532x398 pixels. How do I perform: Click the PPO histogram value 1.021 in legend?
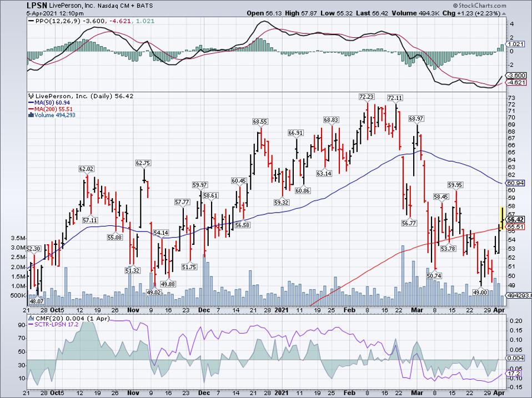coord(145,21)
